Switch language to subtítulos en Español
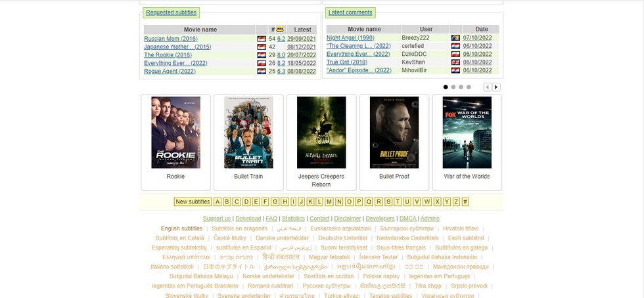The height and width of the screenshot is (298, 644). pos(244,247)
